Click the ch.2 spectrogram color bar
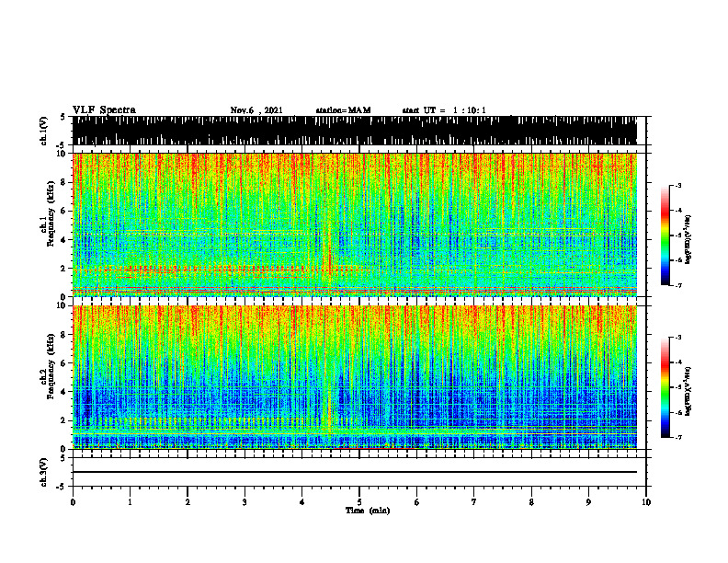Viewport: 728px width, 563px height. [x=665, y=387]
